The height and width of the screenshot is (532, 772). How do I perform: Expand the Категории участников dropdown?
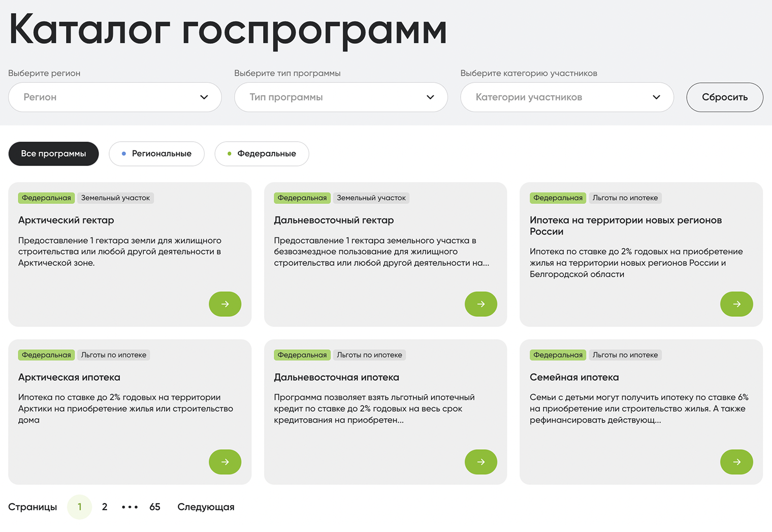[567, 97]
